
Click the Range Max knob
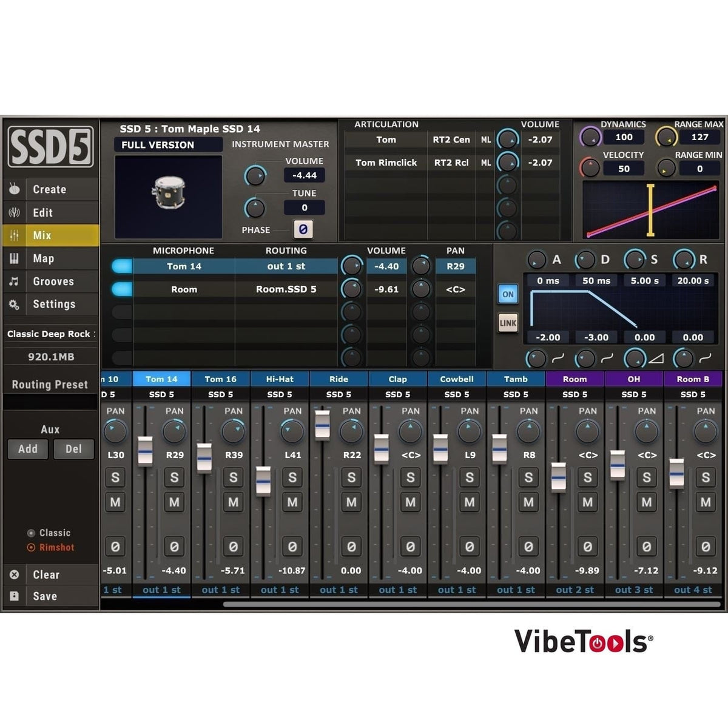pos(666,137)
